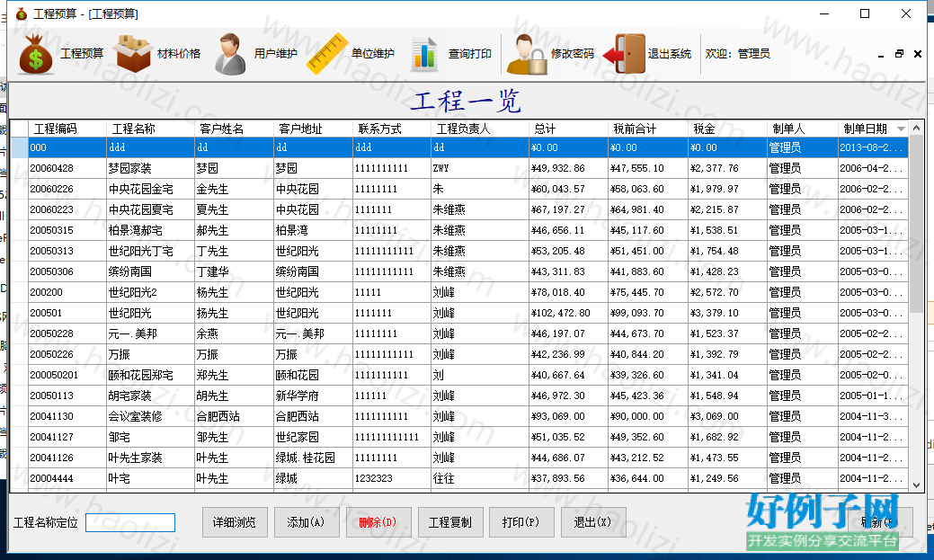Image resolution: width=934 pixels, height=560 pixels.
Task: Click the table vertical scrollbar thumb
Action: click(917, 225)
